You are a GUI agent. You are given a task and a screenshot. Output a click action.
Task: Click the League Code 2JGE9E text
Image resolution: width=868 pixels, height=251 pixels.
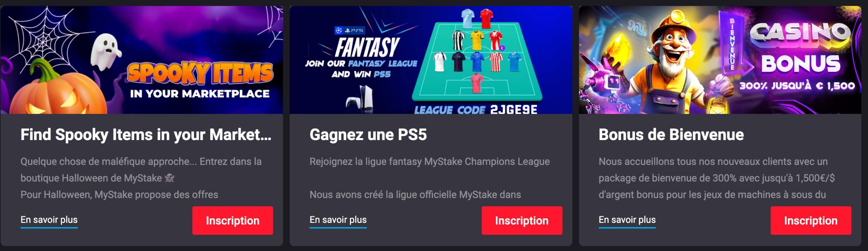(x=476, y=110)
